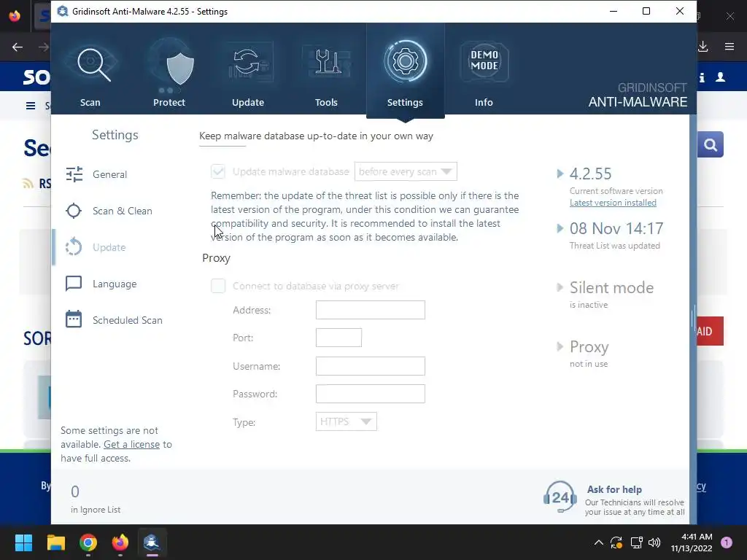The width and height of the screenshot is (747, 560).
Task: Click the 'Silent mode' status text
Action: pyautogui.click(x=612, y=287)
